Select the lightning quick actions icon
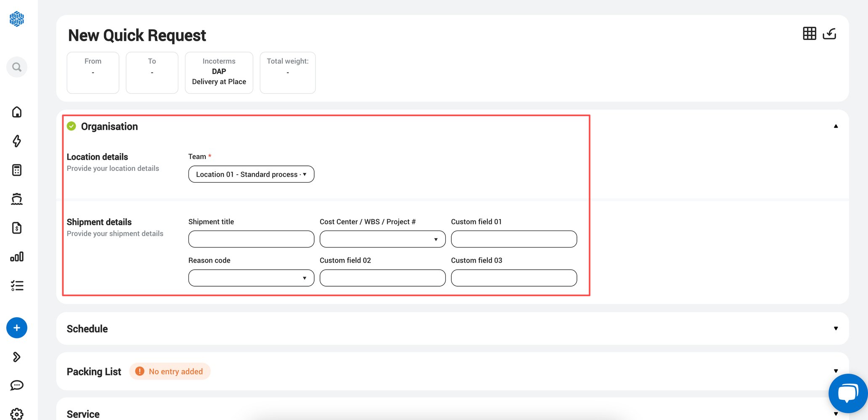868x420 pixels. [x=16, y=141]
